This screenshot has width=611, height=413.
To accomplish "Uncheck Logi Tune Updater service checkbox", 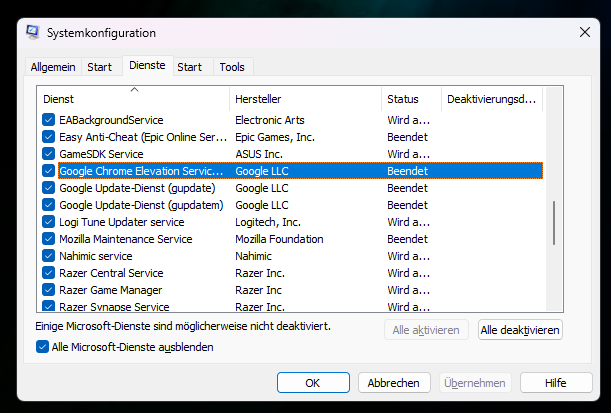I will [x=49, y=222].
